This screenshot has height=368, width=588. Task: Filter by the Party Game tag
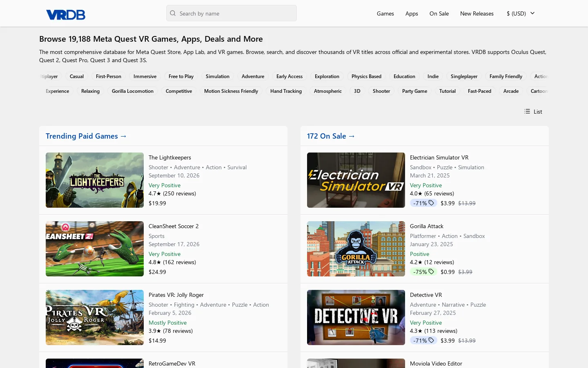pyautogui.click(x=414, y=91)
